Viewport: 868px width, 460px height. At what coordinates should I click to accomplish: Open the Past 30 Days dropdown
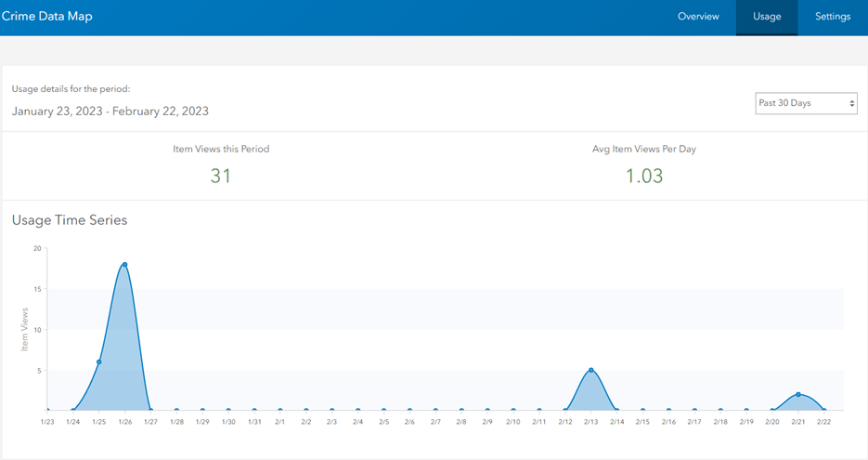pos(806,103)
